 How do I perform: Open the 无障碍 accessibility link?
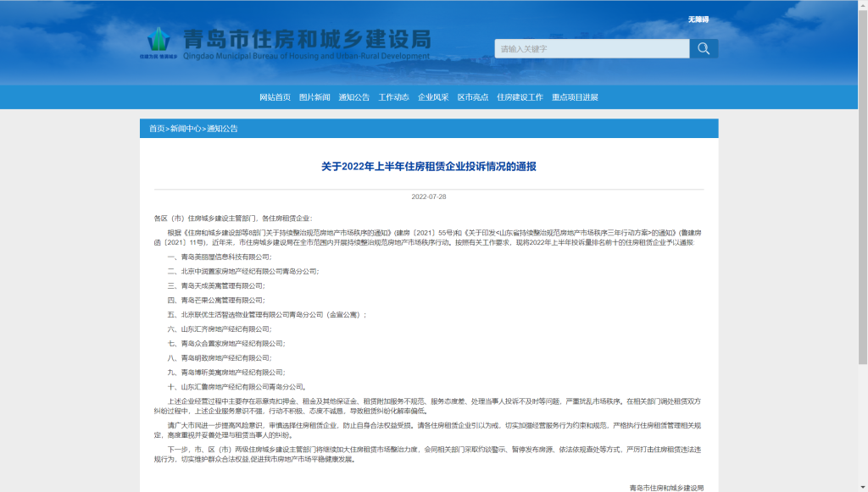tap(698, 19)
